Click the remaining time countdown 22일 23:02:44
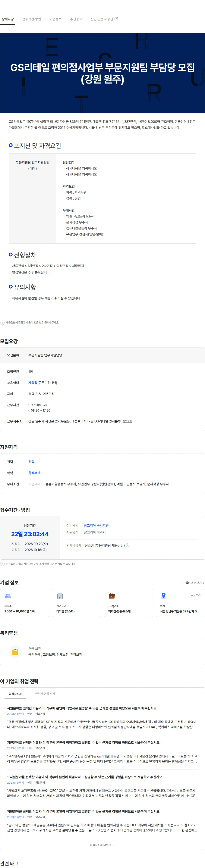Viewport: 205px width, 868px height. (x=30, y=534)
